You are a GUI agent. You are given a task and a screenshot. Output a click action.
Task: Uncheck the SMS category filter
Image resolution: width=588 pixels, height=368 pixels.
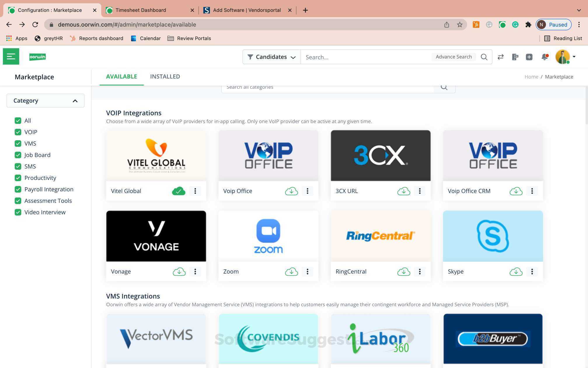pyautogui.click(x=18, y=166)
